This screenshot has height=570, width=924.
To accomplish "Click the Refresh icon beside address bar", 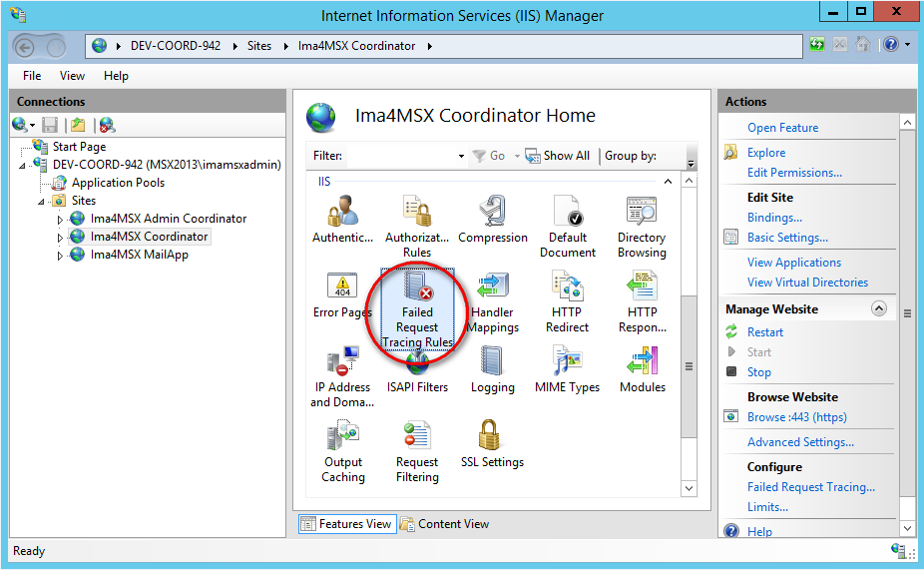I will 817,45.
